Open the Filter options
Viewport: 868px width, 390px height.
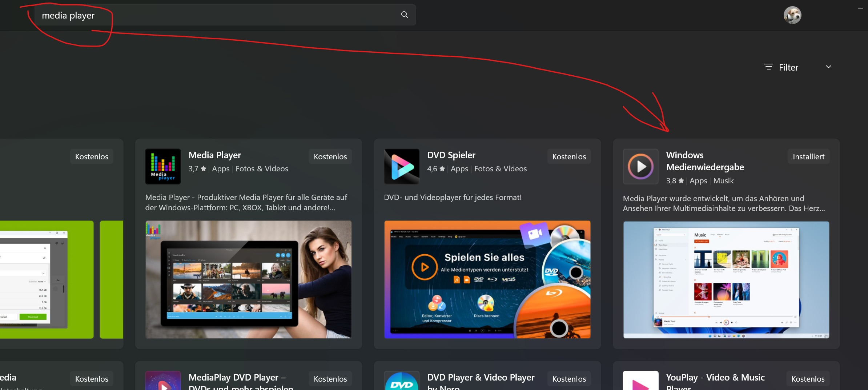click(x=788, y=67)
